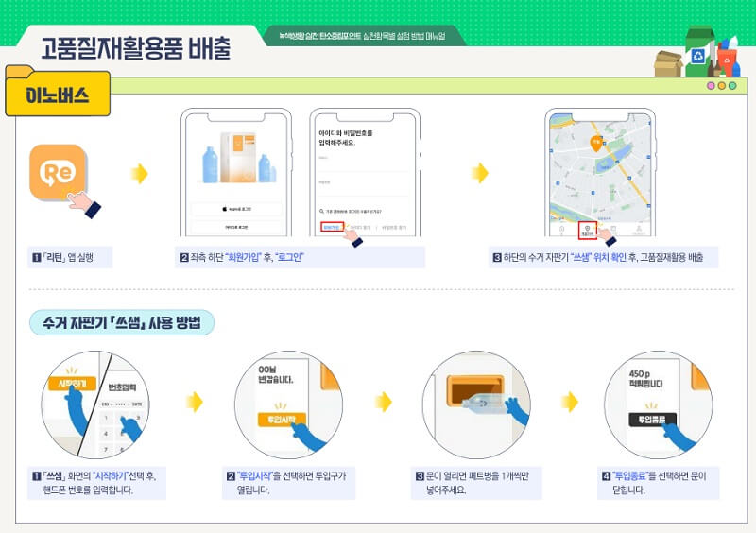The image size is (756, 533).
Task: Click the OO님 반갑습니다 greeting text
Action: 276,374
